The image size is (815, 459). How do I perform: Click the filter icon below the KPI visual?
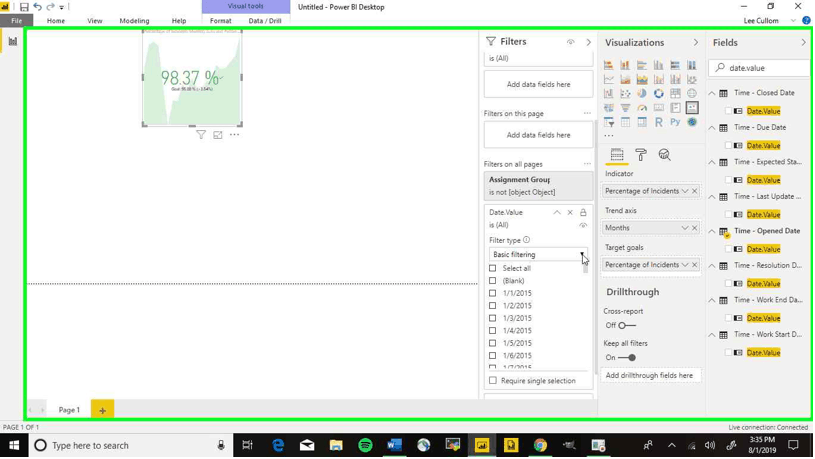tap(201, 135)
